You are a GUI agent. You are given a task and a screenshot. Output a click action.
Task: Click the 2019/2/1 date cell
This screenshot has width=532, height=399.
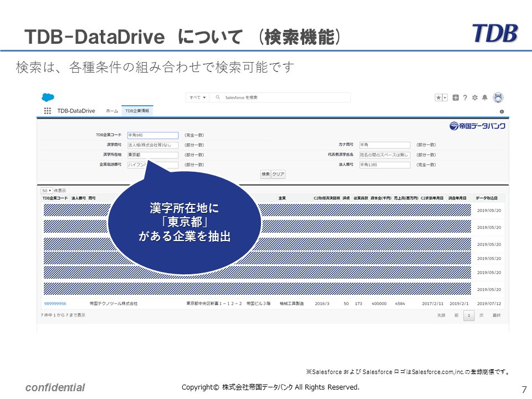click(x=459, y=304)
